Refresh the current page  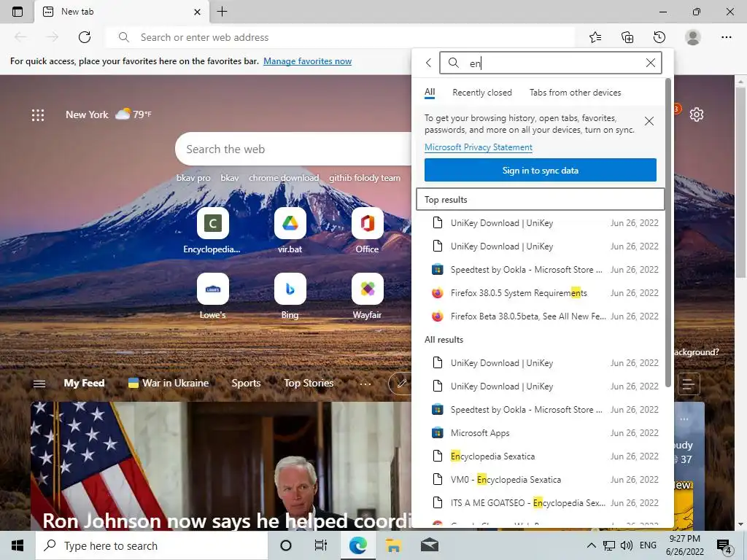pos(85,37)
